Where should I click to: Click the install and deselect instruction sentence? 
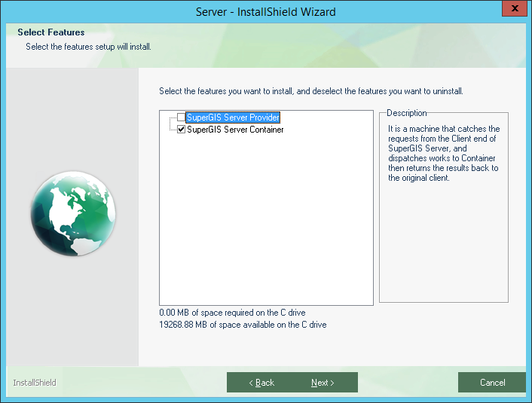tap(311, 91)
